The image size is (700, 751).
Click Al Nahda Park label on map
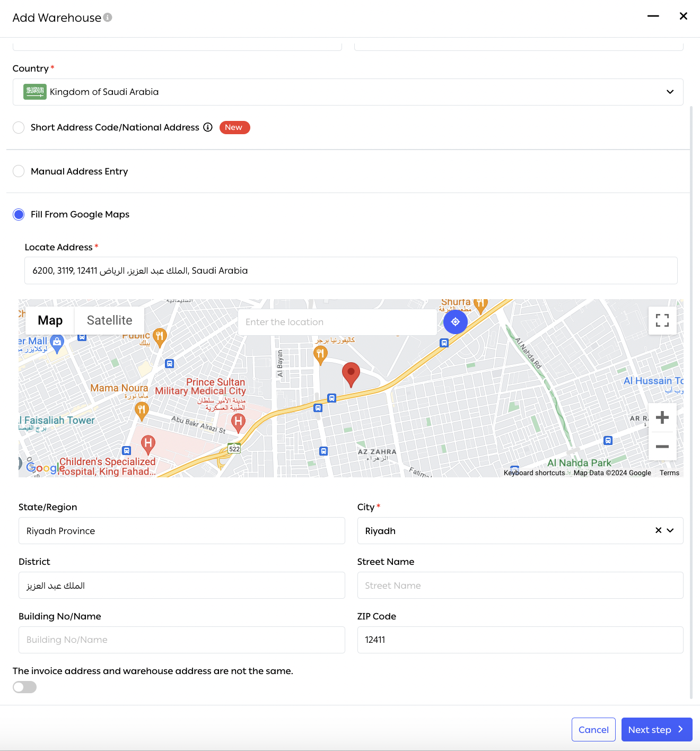coord(579,463)
